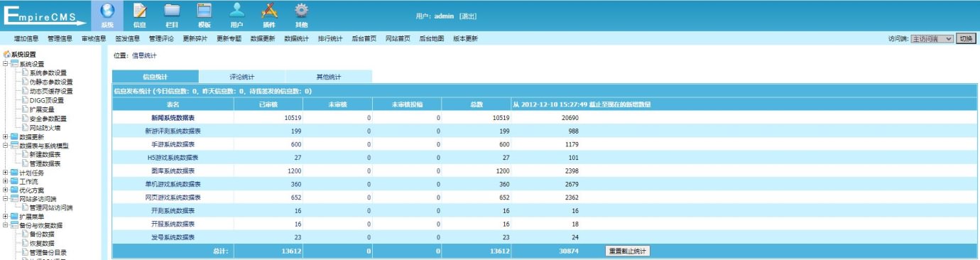Screen dimensions: 980x260
Task: Open the 模板 template icon
Action: click(205, 11)
